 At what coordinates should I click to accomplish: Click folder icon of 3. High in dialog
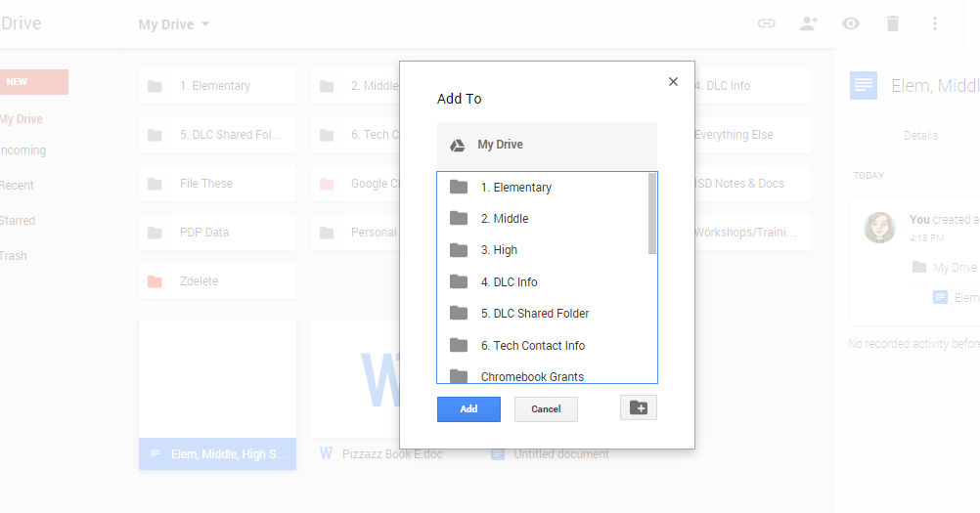click(459, 249)
